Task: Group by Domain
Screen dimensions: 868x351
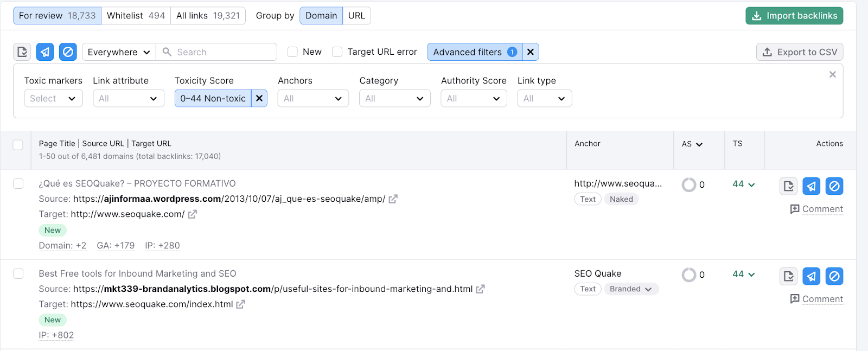Action: tap(321, 16)
